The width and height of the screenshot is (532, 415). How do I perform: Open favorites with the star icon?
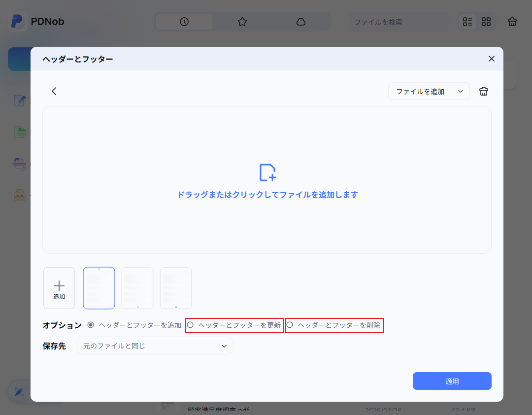coord(242,22)
